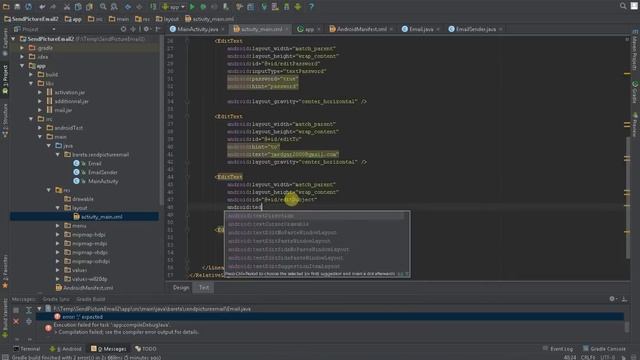This screenshot has width=640, height=360.
Task: Click the Debug app bug icon
Action: [203, 7]
